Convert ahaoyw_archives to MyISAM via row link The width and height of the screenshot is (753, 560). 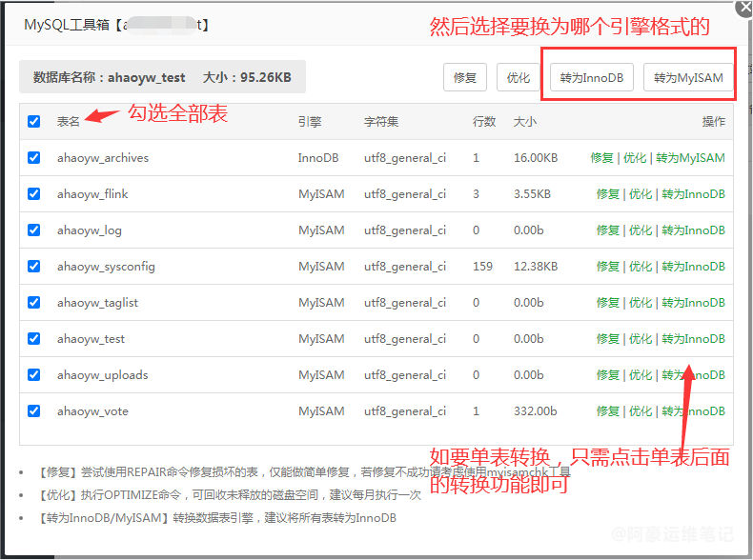point(690,158)
